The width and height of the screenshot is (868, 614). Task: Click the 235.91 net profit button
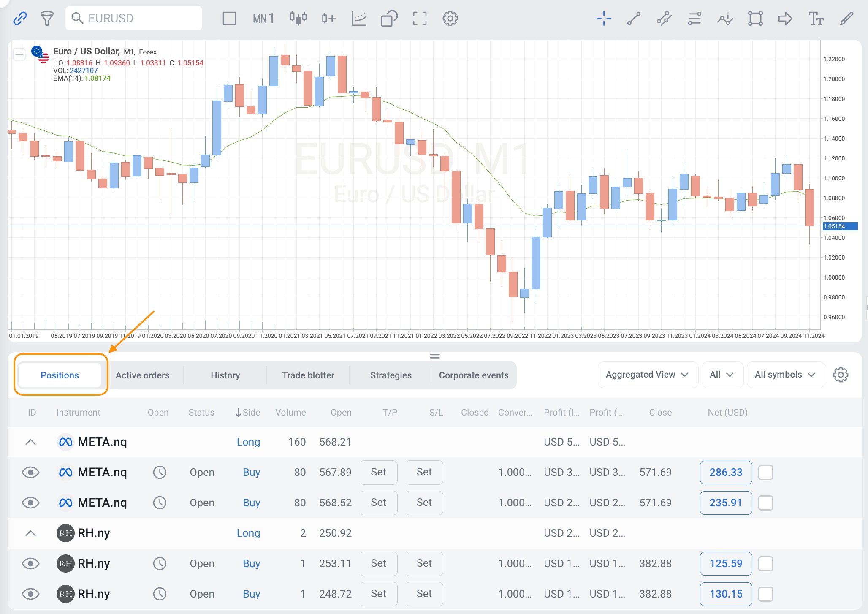725,503
